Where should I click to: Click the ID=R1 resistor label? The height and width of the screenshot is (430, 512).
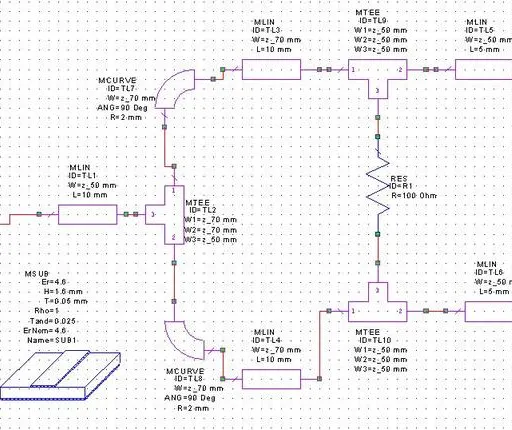(401, 186)
